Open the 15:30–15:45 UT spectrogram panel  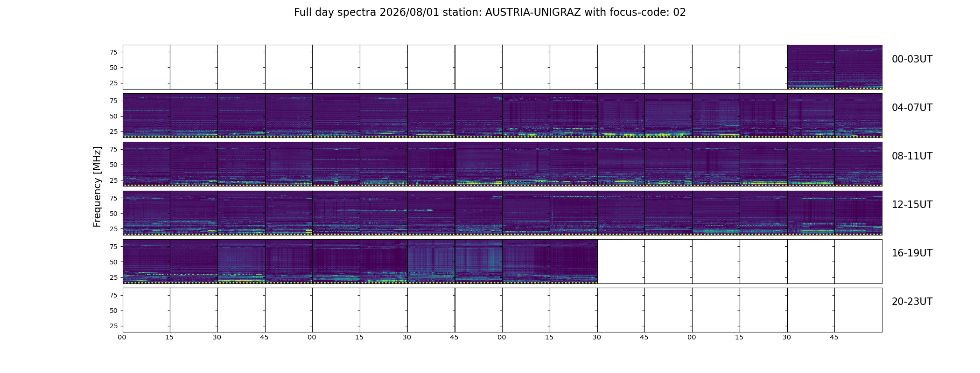811,213
